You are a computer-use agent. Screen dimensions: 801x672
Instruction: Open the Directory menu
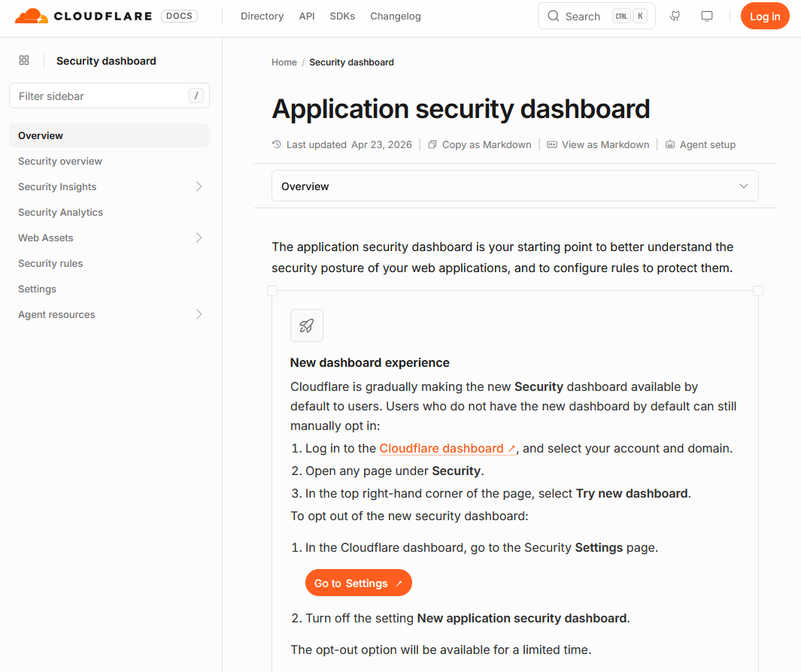coord(262,17)
